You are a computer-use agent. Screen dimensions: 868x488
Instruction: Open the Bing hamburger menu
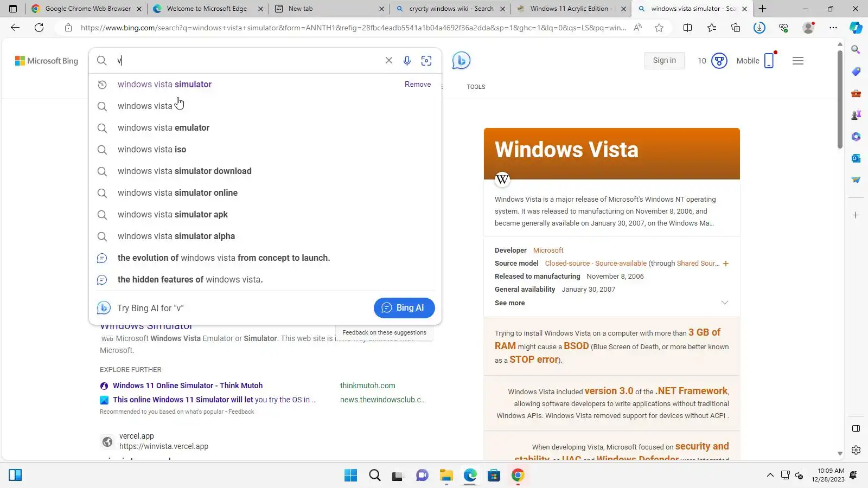tap(798, 61)
